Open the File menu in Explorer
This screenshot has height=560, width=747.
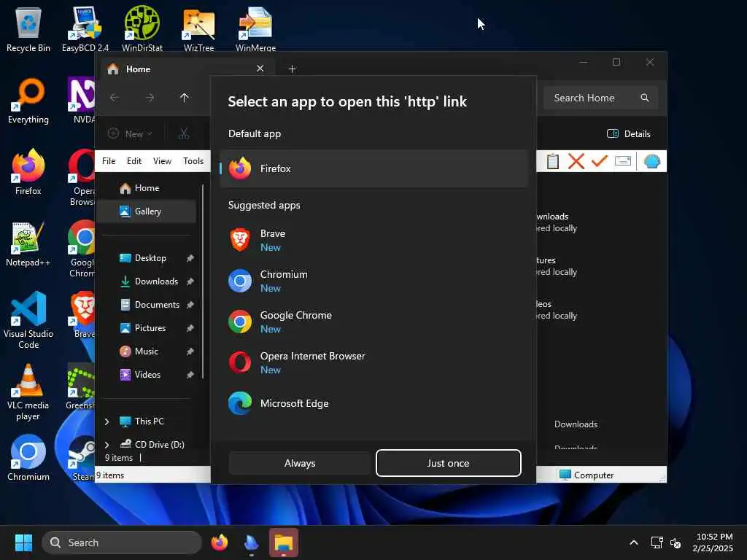pos(109,161)
